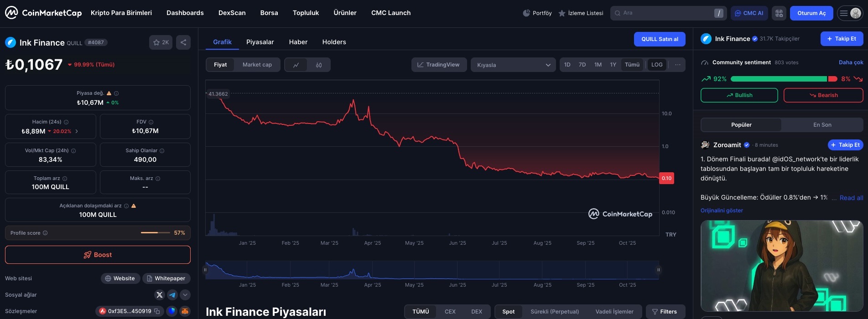Click the community sentiment bar
The height and width of the screenshot is (319, 868).
tap(784, 79)
